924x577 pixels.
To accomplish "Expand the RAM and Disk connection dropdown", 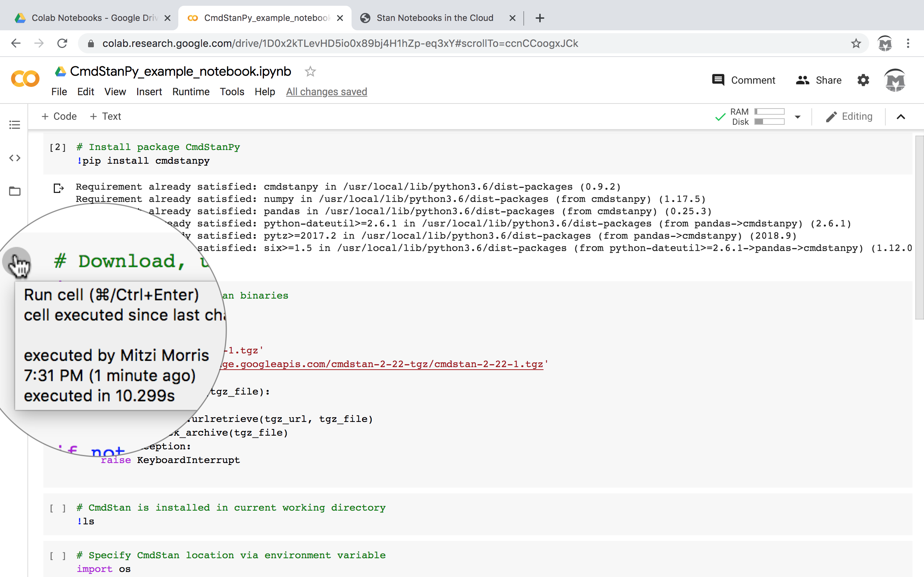I will (797, 117).
